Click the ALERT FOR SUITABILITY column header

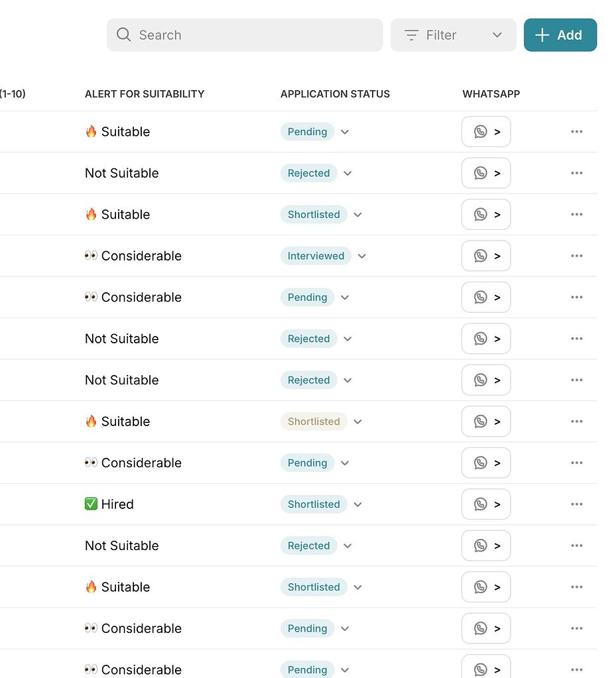pyautogui.click(x=145, y=93)
